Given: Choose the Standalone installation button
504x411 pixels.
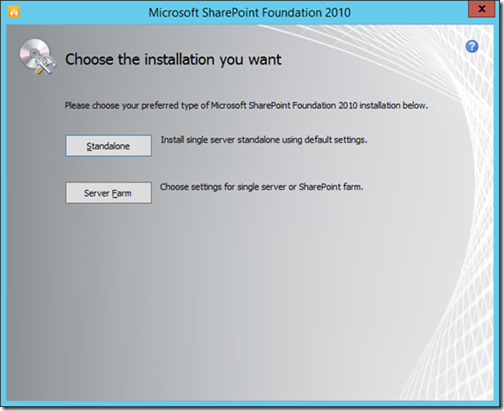Looking at the screenshot, I should click(x=108, y=146).
